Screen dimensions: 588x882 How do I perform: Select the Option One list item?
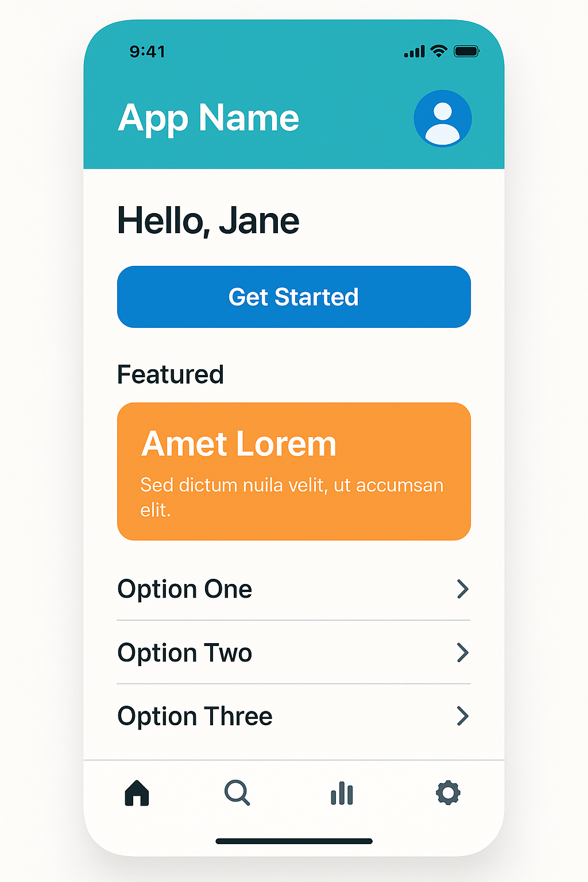pyautogui.click(x=294, y=589)
